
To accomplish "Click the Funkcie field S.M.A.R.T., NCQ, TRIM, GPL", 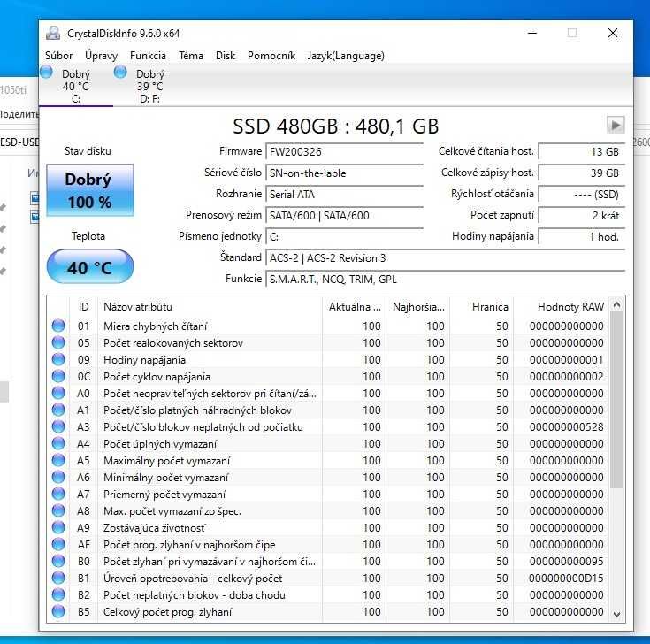I will tap(445, 279).
